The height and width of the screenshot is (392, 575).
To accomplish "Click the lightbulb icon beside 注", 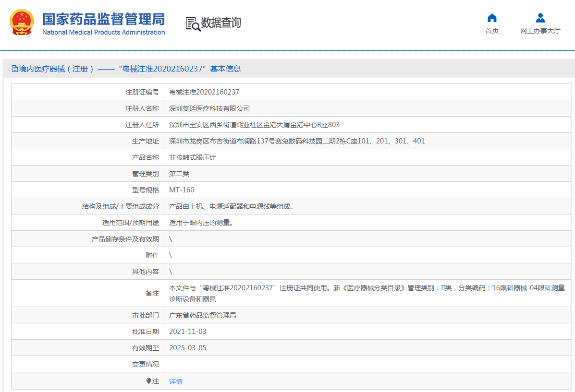I will (x=148, y=381).
